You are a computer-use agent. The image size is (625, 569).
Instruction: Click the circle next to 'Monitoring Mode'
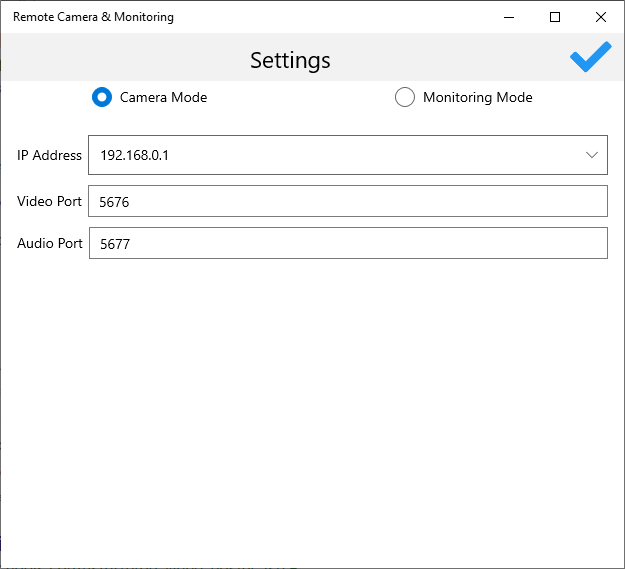(x=405, y=97)
